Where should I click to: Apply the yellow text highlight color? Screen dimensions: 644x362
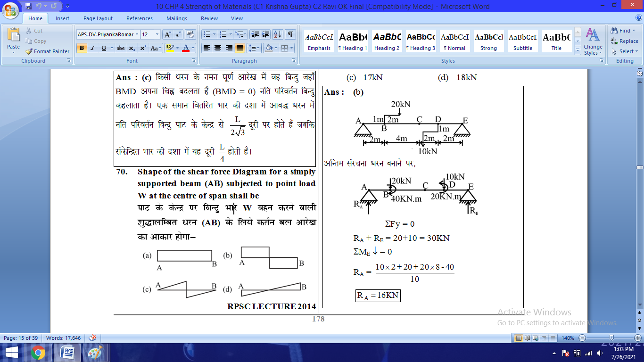click(x=170, y=48)
